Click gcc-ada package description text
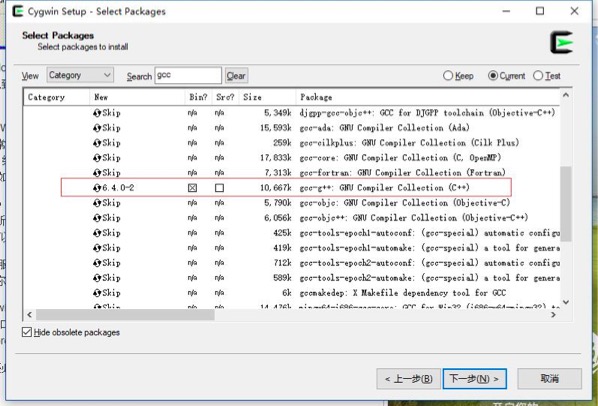The image size is (598, 406). (x=384, y=128)
